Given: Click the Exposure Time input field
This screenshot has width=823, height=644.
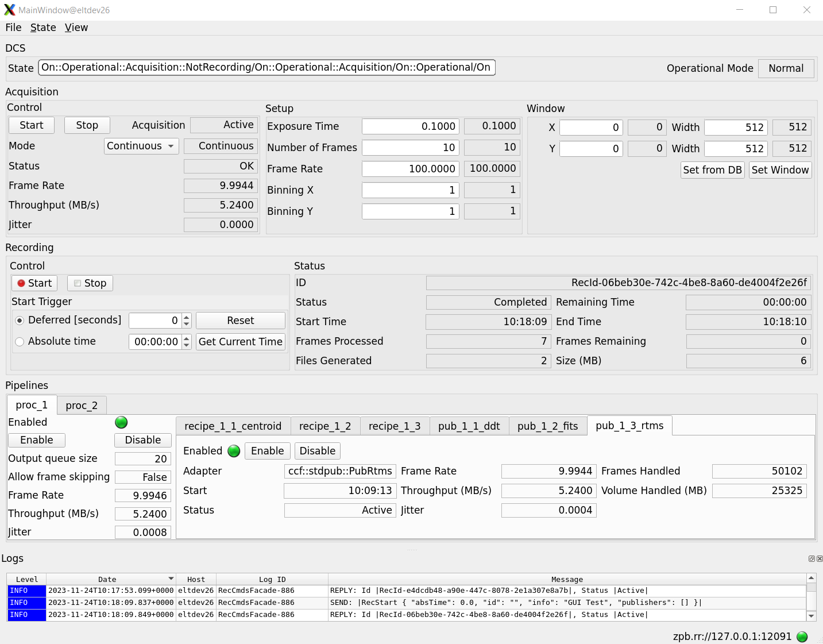Looking at the screenshot, I should [x=410, y=126].
